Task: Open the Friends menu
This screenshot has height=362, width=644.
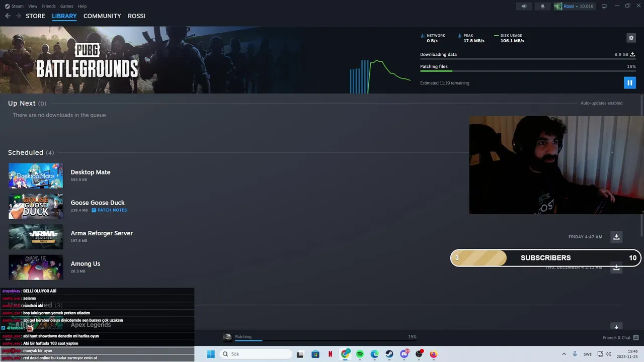Action: pyautogui.click(x=49, y=6)
